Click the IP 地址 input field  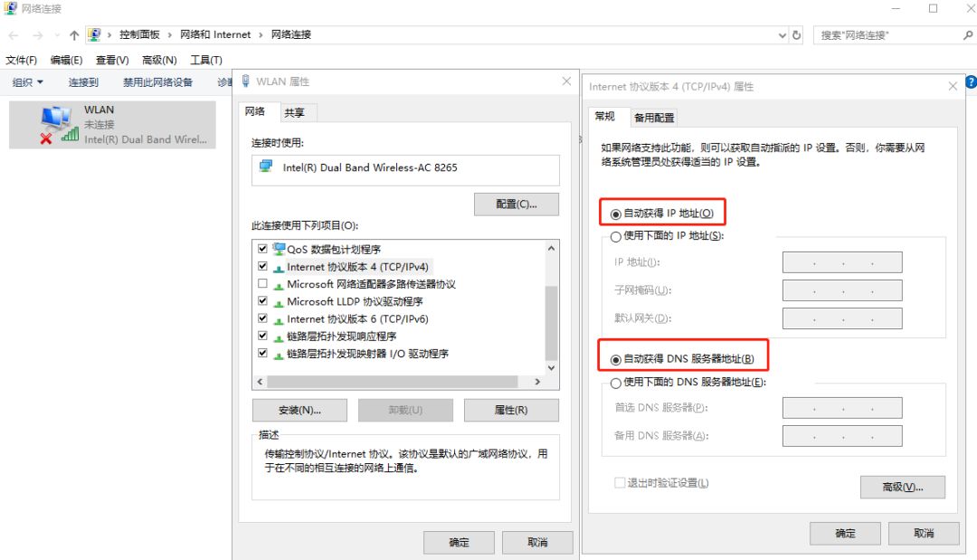(842, 262)
